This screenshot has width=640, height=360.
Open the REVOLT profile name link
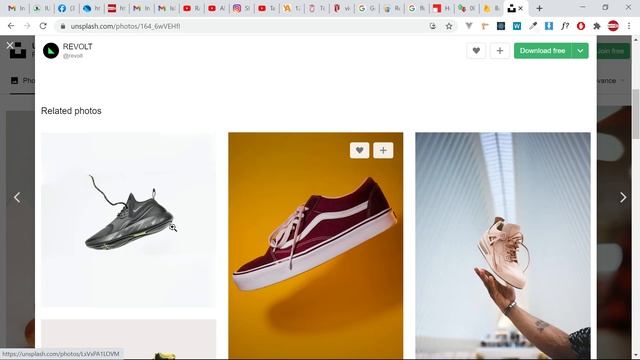78,47
